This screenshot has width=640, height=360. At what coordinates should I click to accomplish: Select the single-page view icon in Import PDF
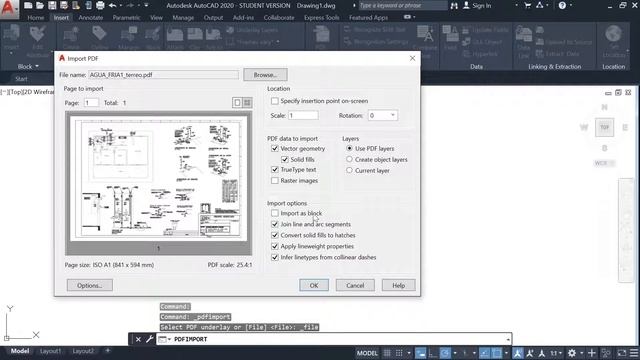tap(237, 102)
